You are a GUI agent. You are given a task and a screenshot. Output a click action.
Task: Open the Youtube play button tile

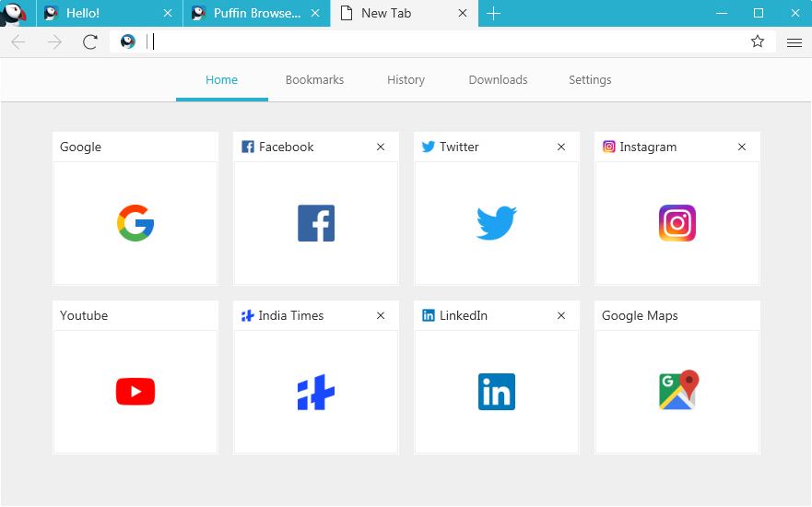(x=135, y=392)
